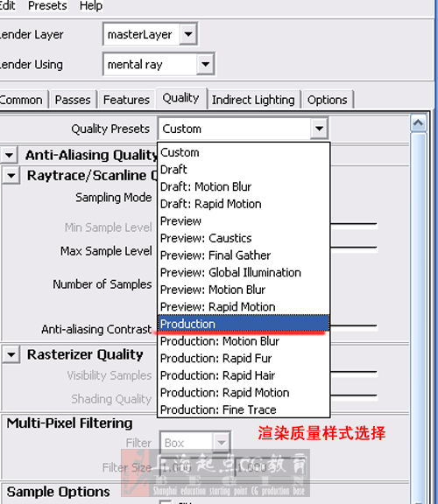Click scrollbar up arrow
Viewport: 438px width, 504px height.
pyautogui.click(x=418, y=122)
